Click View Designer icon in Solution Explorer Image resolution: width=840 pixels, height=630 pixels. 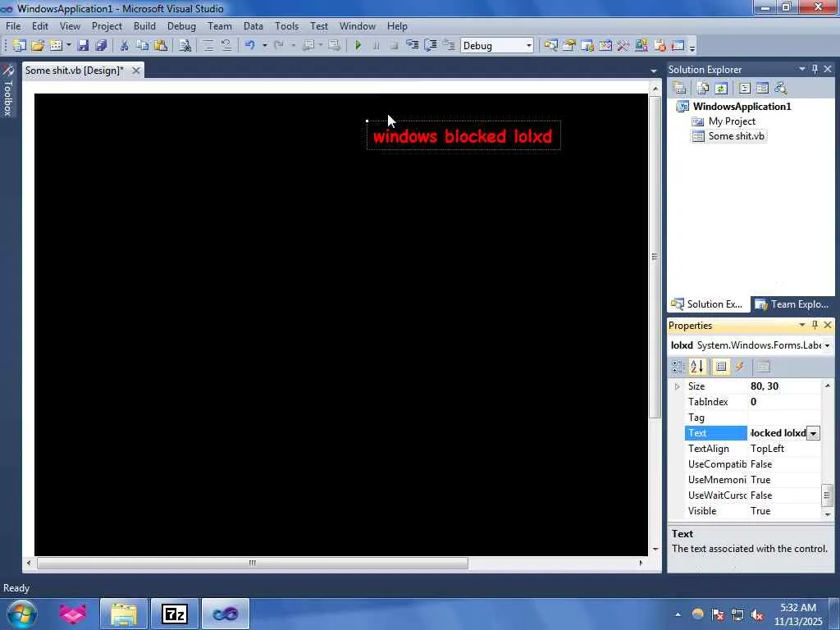pyautogui.click(x=762, y=88)
